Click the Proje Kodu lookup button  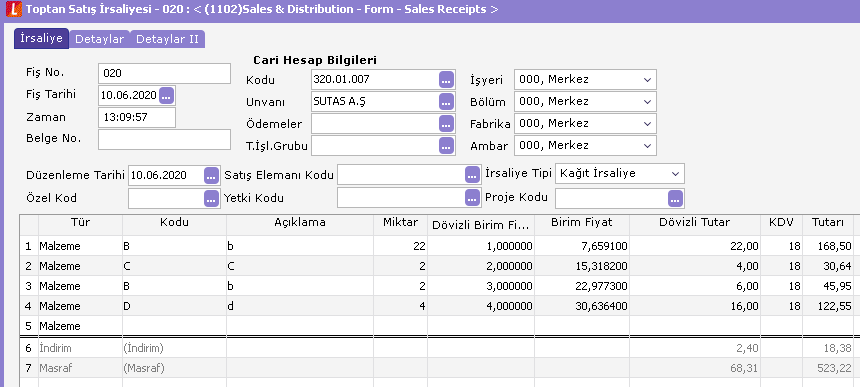pyautogui.click(x=675, y=198)
